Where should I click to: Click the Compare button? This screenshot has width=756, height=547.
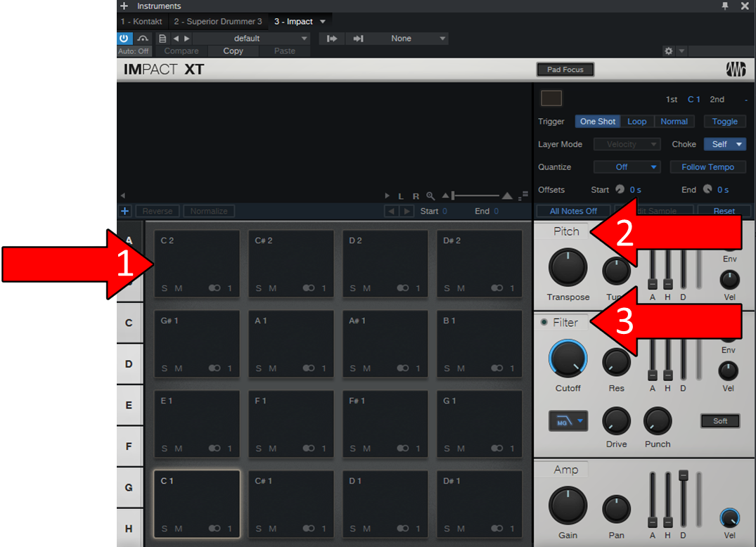[181, 51]
